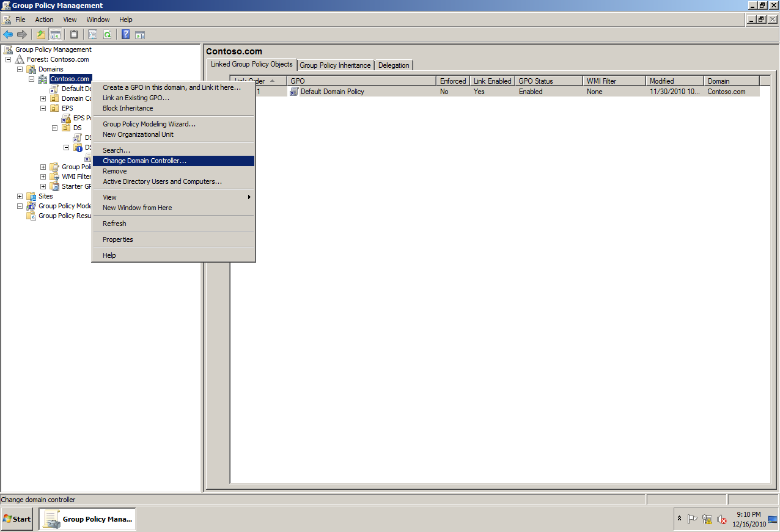Open the Delegation tab

pyautogui.click(x=394, y=65)
